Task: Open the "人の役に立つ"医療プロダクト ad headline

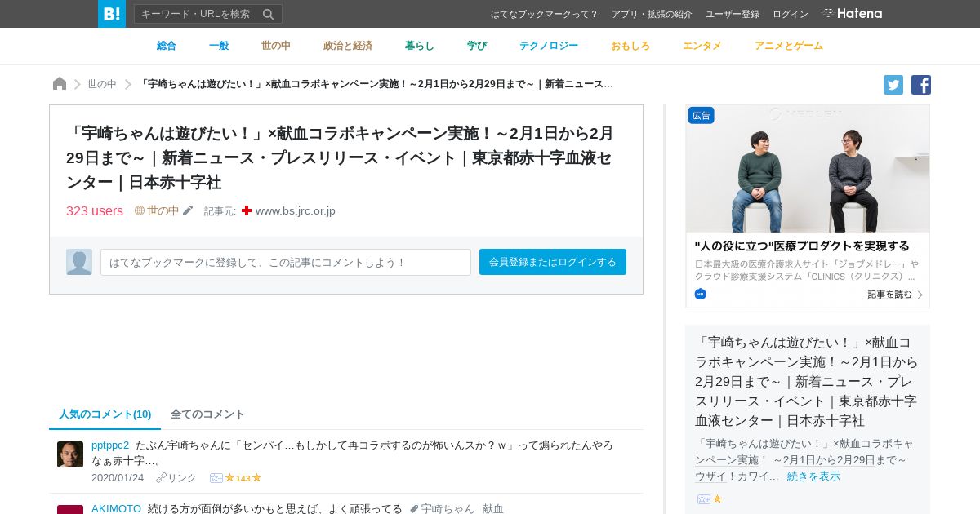Action: (x=802, y=246)
